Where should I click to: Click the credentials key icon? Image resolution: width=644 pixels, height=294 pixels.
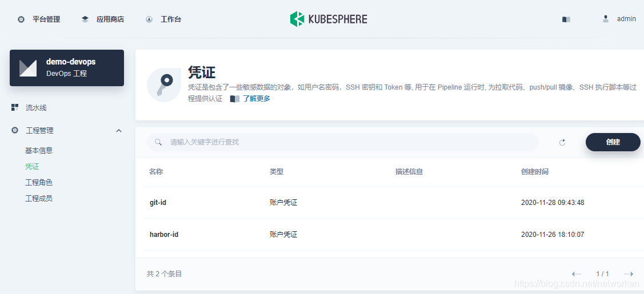coord(164,84)
